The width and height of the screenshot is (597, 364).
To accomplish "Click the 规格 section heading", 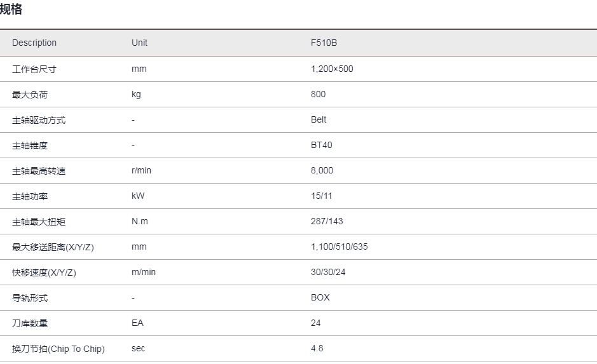I will [11, 9].
